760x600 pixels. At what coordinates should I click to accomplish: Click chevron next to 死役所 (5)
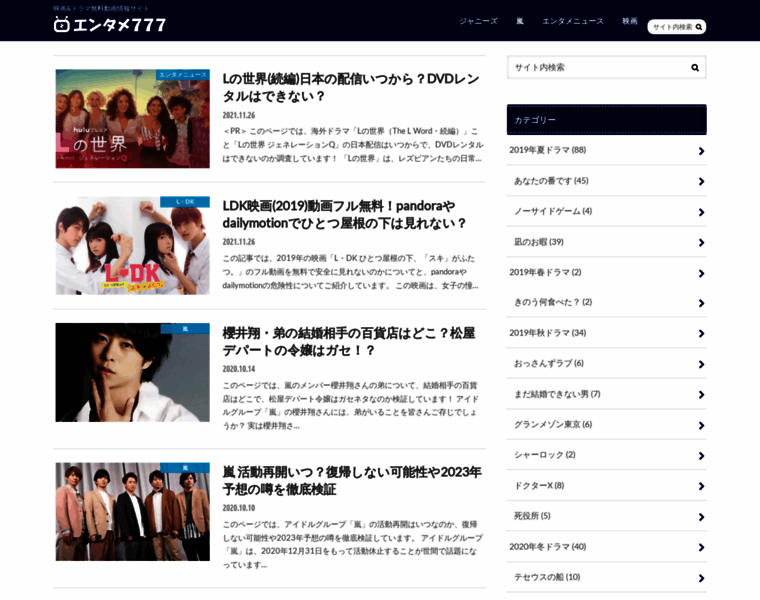(701, 517)
